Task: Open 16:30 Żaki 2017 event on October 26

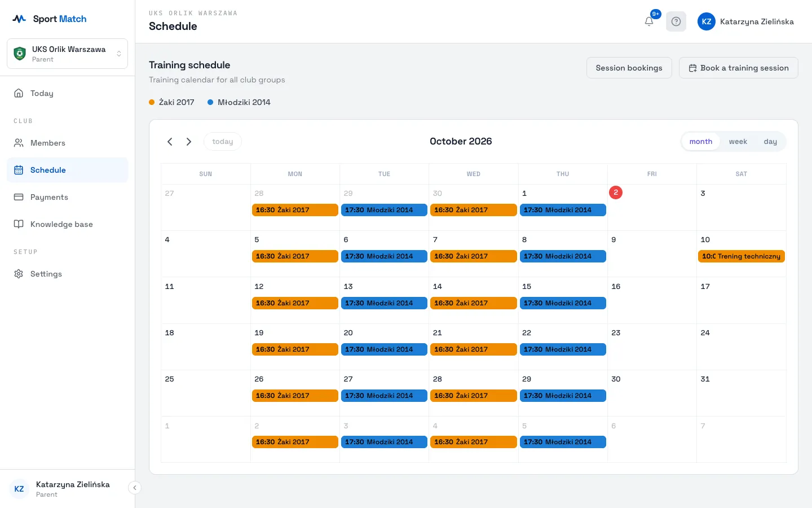Action: tap(295, 396)
